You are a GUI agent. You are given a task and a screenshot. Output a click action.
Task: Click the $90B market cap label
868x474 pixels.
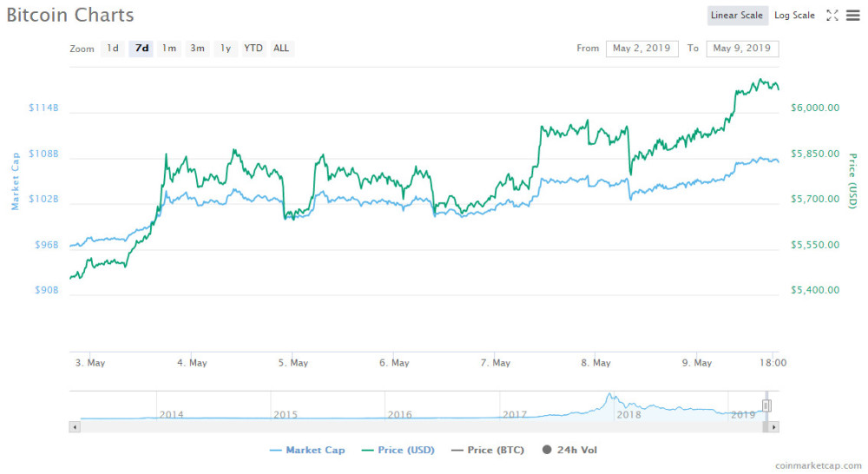coord(46,290)
